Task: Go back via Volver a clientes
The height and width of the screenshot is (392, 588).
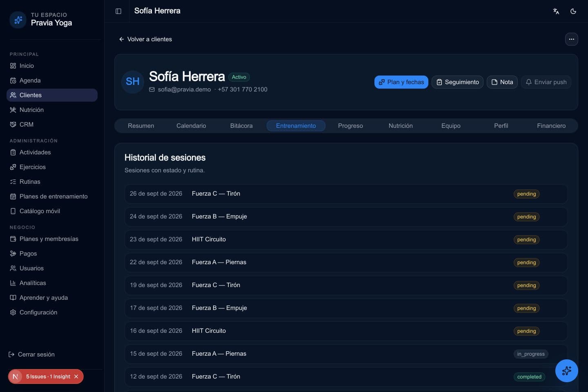Action: pos(145,39)
